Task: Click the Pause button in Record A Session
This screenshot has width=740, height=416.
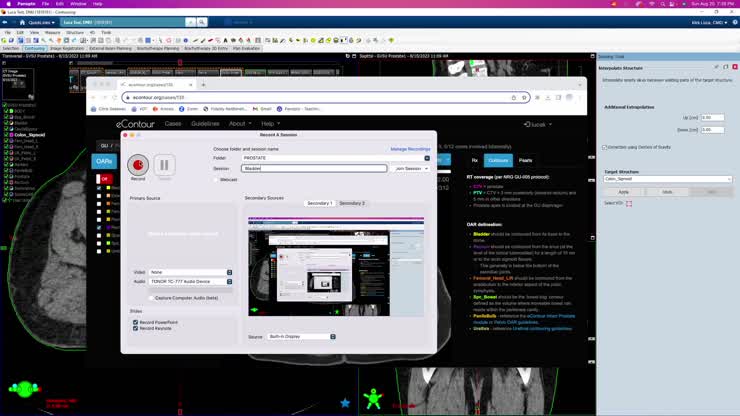Action: [x=164, y=165]
